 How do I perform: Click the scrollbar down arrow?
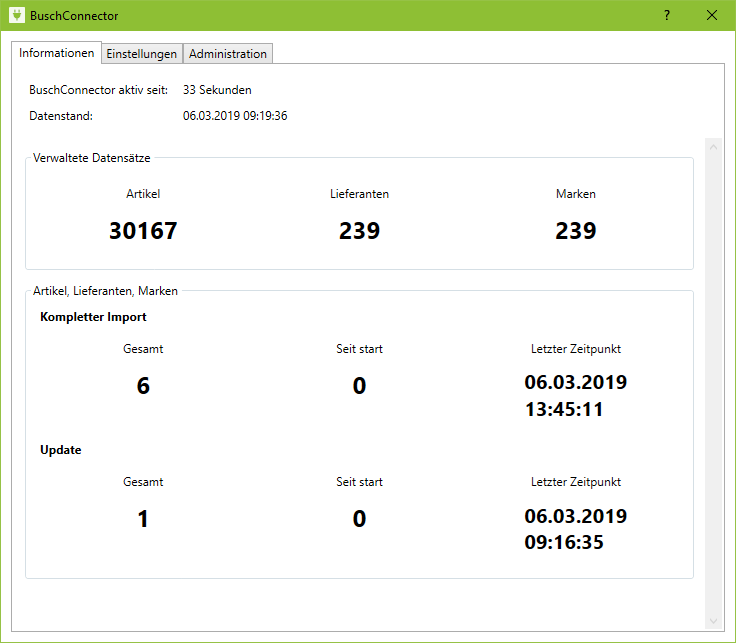click(x=714, y=621)
